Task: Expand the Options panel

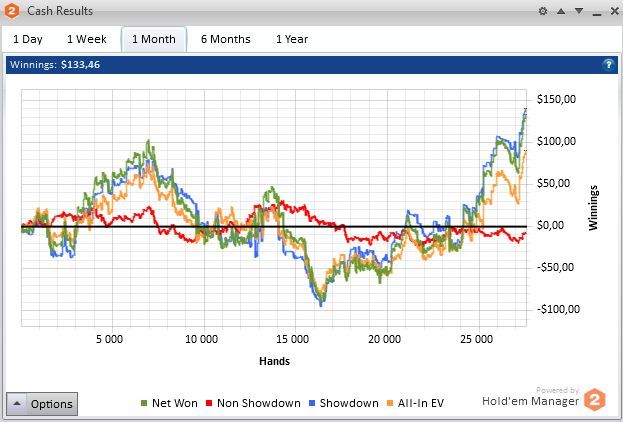Action: tap(42, 404)
